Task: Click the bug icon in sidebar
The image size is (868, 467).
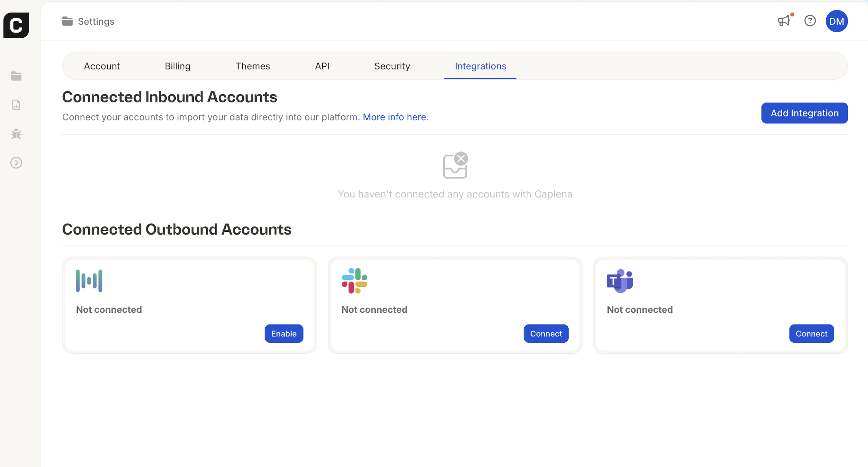Action: coord(16,134)
